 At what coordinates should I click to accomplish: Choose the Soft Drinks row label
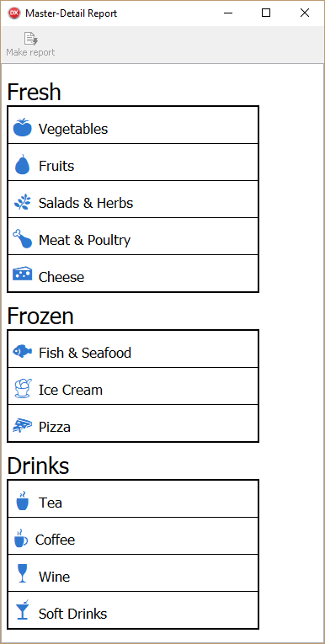[72, 614]
